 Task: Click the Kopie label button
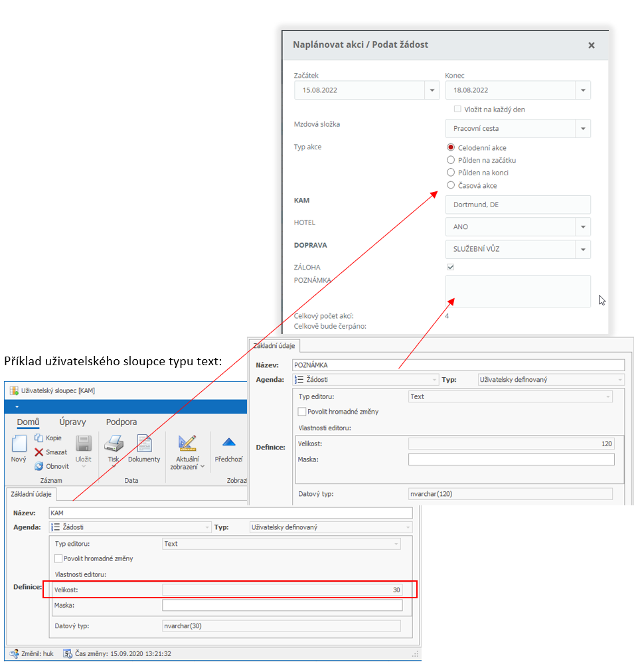pyautogui.click(x=54, y=438)
